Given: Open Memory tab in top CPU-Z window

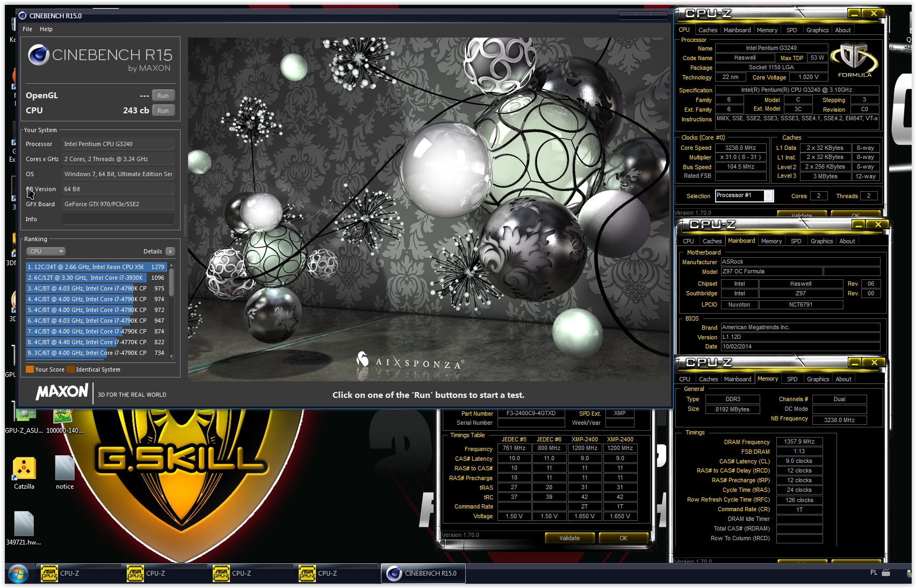Looking at the screenshot, I should tap(767, 30).
